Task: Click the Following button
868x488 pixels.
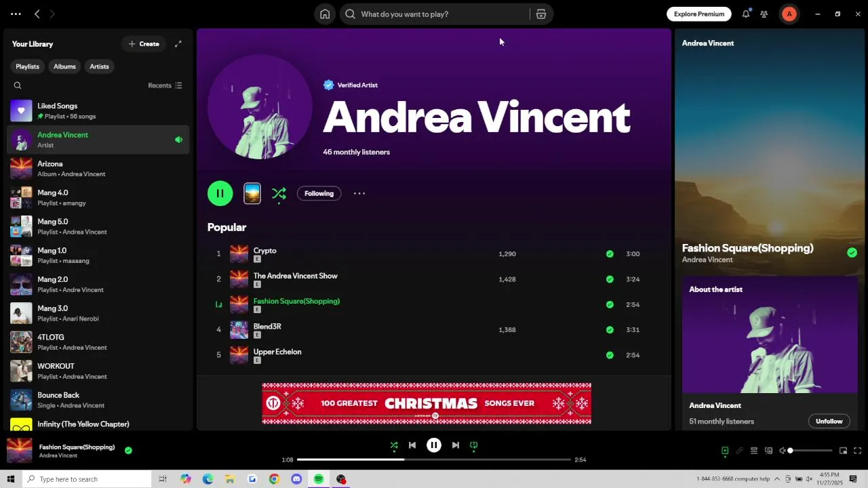Action: 319,193
